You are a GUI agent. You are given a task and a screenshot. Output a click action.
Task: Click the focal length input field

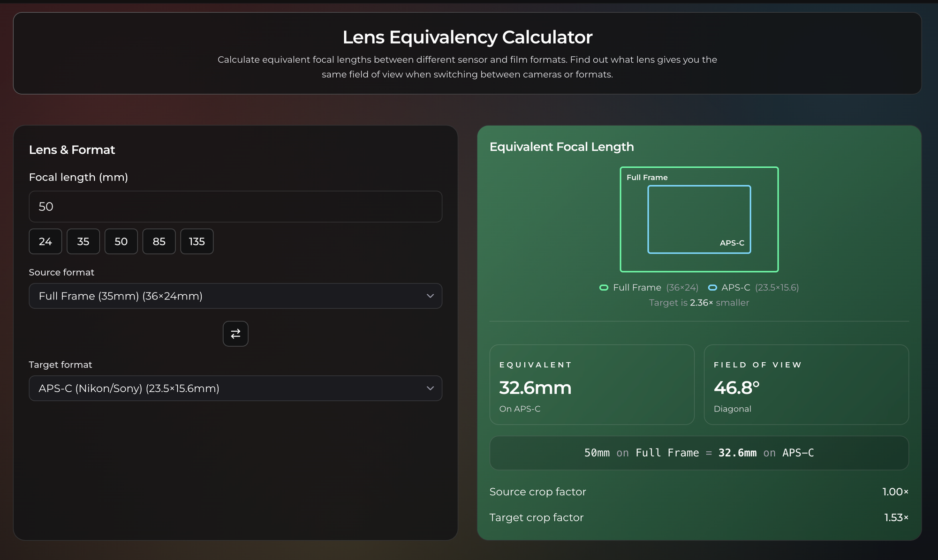234,207
